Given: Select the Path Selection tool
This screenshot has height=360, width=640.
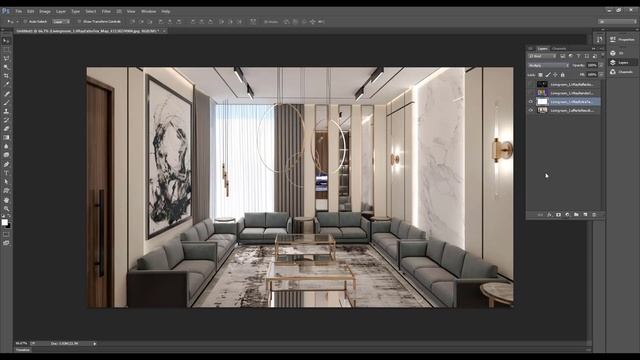Looking at the screenshot, I should coord(6,182).
